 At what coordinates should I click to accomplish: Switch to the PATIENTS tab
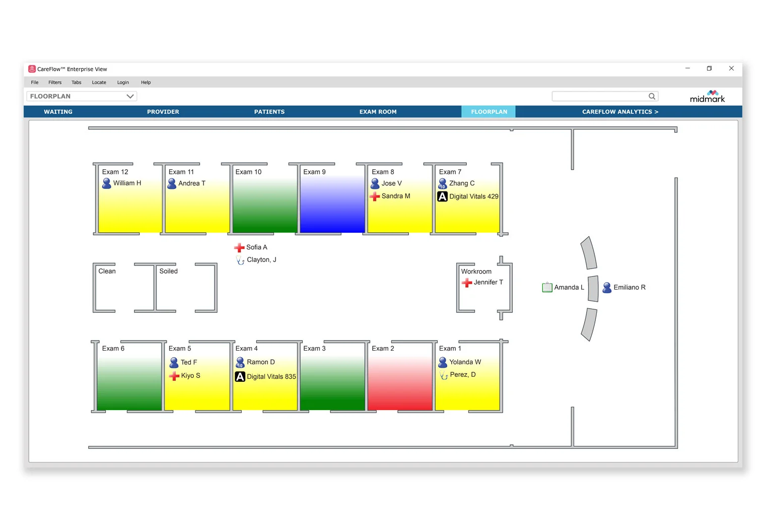269,111
